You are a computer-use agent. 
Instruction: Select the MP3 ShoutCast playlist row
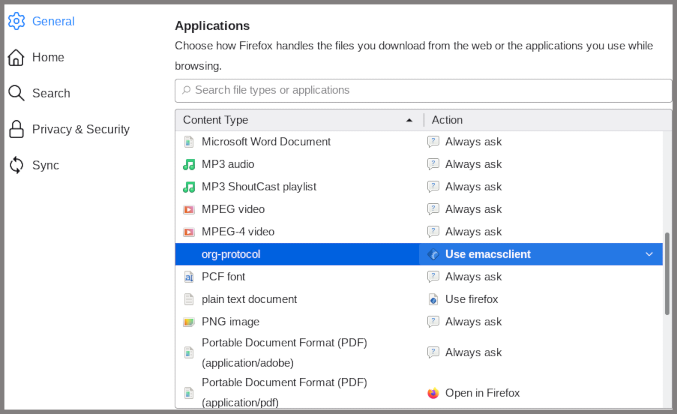click(419, 186)
